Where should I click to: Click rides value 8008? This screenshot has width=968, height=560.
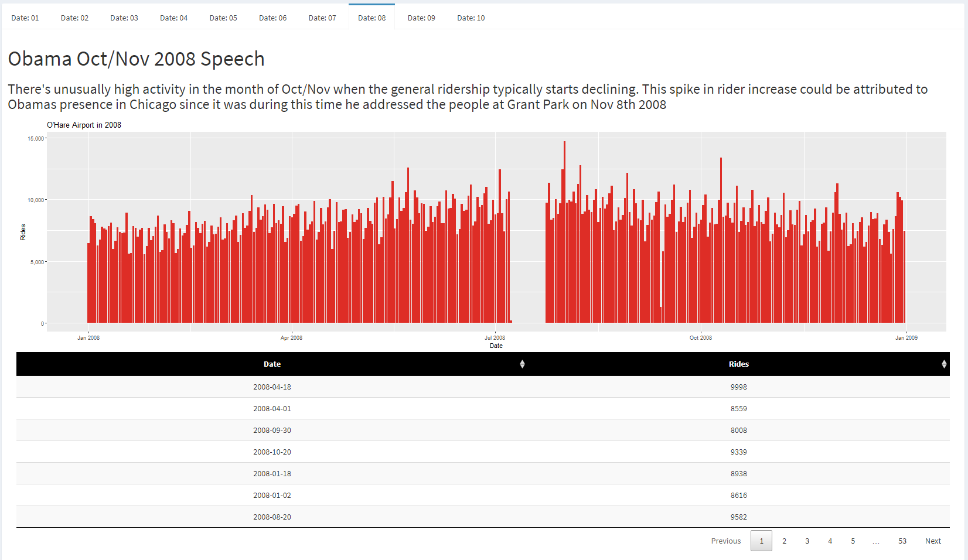739,431
